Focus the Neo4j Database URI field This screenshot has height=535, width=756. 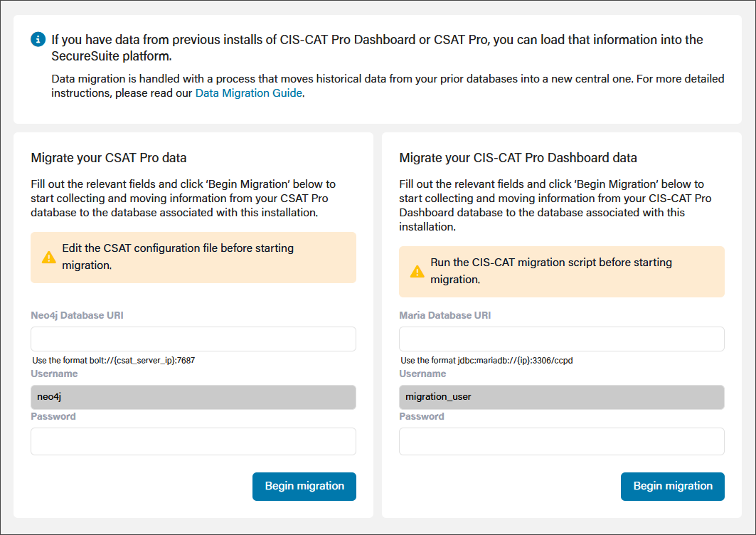[x=193, y=339]
